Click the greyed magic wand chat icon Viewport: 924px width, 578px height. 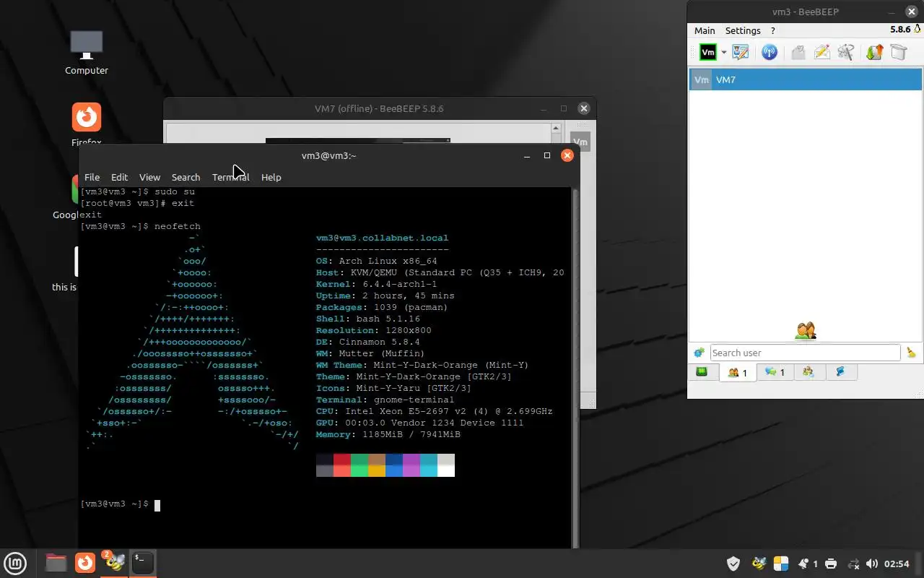(847, 52)
